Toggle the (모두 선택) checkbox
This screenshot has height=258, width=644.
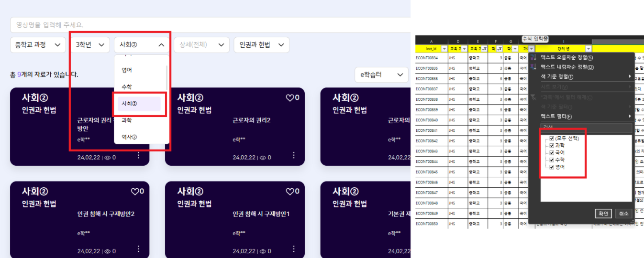pos(552,139)
